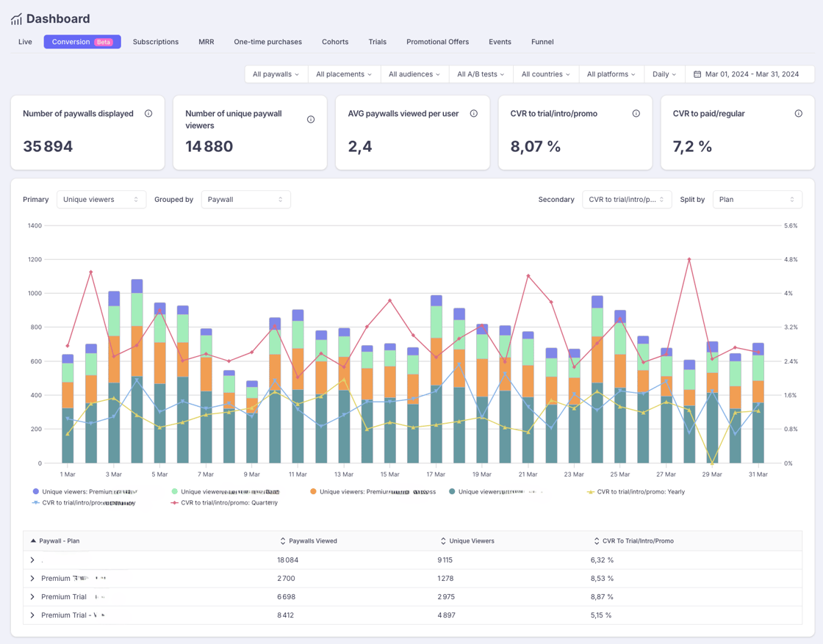Expand the 18 084 paywalls viewed row
The image size is (823, 644).
point(32,560)
